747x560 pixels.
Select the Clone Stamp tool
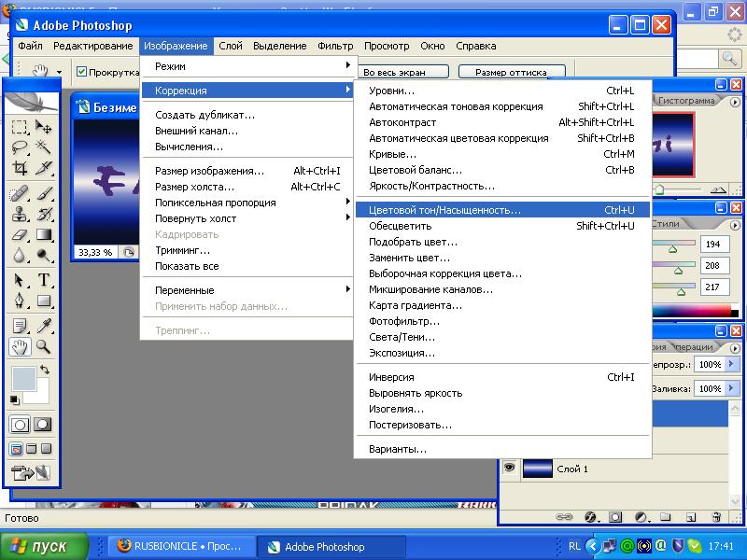point(20,215)
